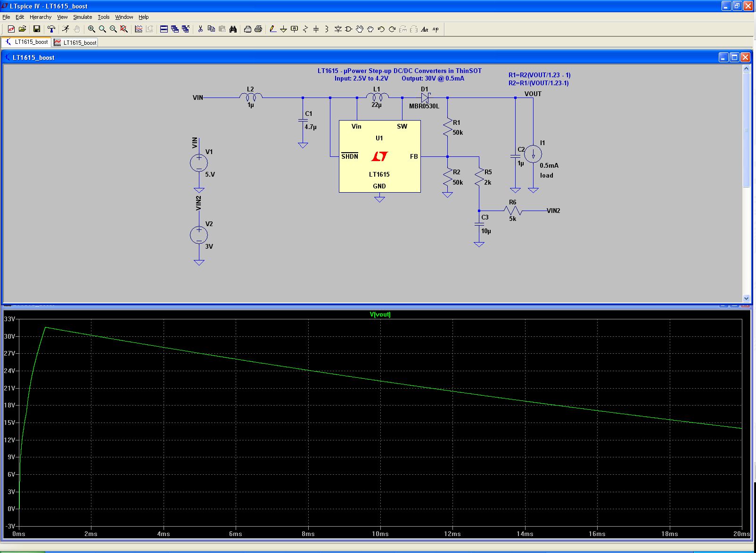Open the View menu

point(62,17)
